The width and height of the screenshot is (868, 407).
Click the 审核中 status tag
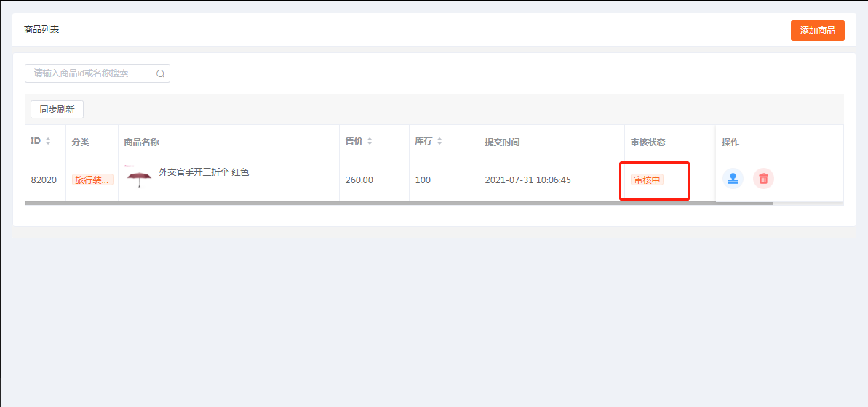point(647,180)
